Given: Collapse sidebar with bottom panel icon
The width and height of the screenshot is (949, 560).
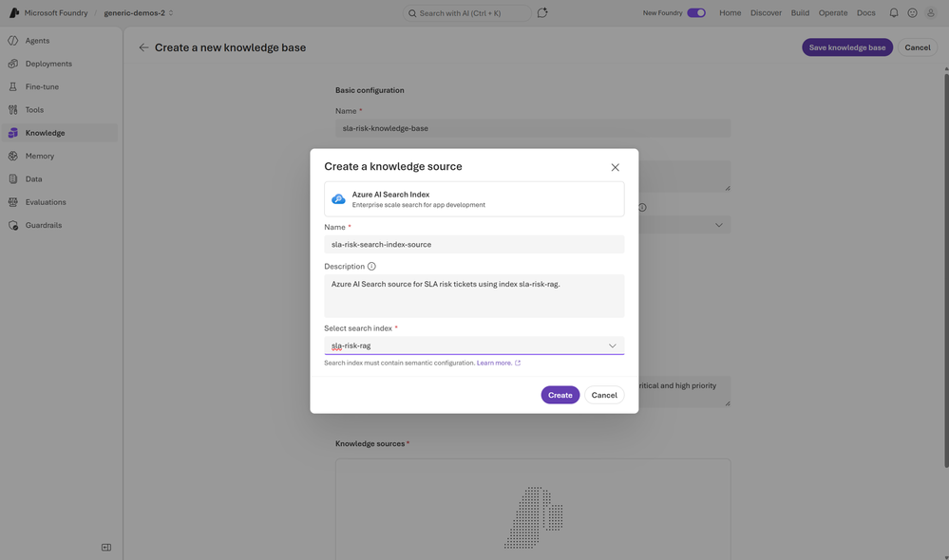Looking at the screenshot, I should 105,548.
